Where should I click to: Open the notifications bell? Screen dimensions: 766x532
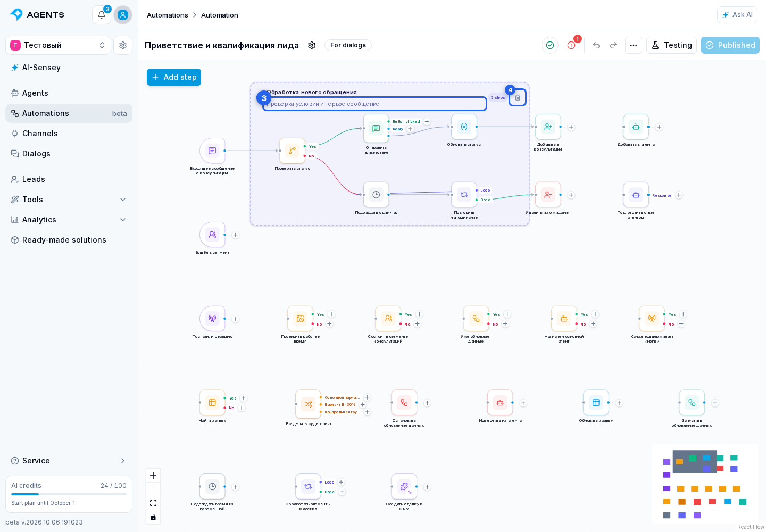click(x=102, y=15)
